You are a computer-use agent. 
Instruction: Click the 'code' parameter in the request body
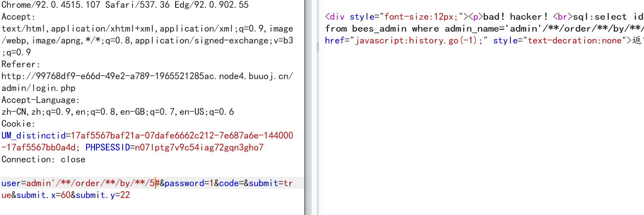[x=229, y=183]
